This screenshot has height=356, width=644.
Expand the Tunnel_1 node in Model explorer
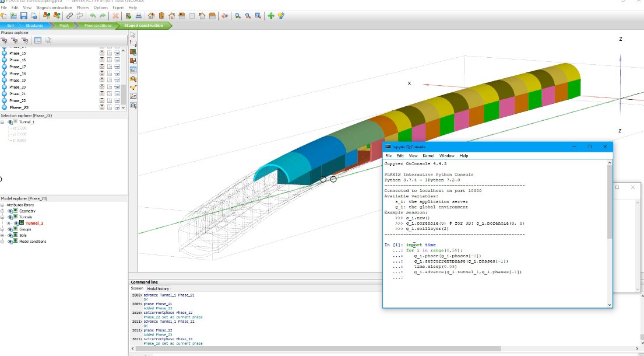[x=8, y=223]
